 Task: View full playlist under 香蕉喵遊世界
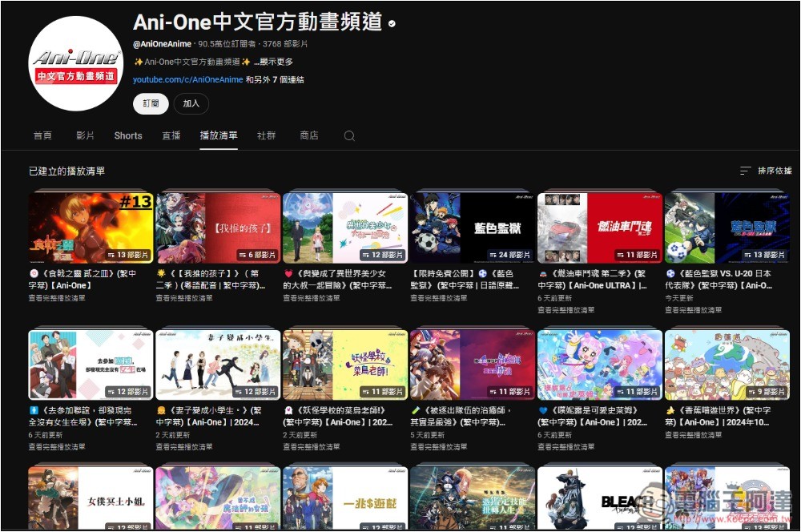click(693, 435)
